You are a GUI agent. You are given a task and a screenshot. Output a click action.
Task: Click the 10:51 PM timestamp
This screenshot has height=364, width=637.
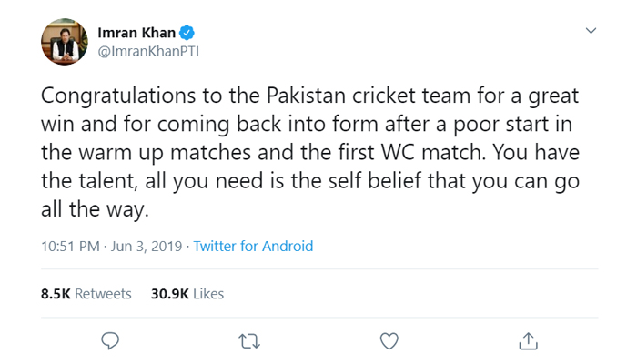(70, 247)
